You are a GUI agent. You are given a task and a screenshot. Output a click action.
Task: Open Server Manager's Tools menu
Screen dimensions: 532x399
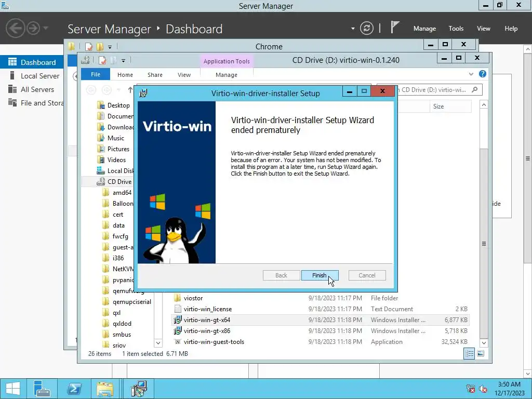click(456, 29)
